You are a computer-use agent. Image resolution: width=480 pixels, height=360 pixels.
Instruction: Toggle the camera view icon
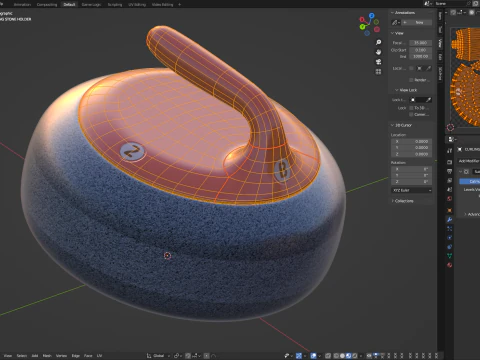(378, 62)
